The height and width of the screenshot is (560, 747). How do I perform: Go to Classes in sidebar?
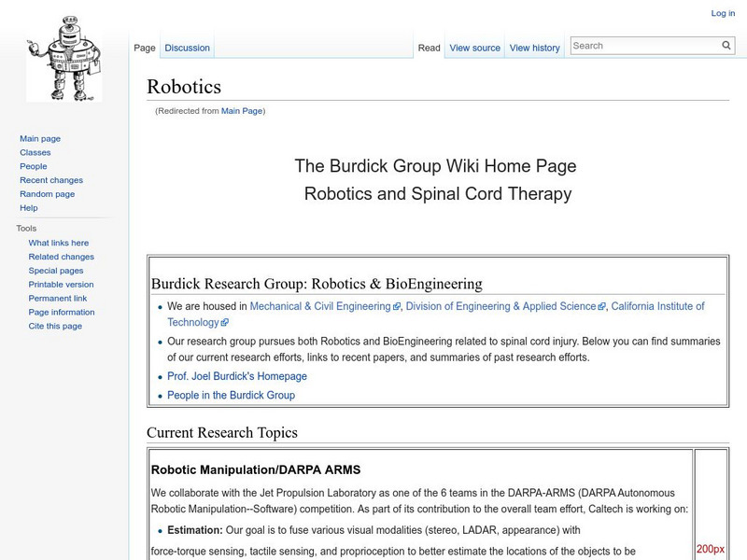[35, 152]
